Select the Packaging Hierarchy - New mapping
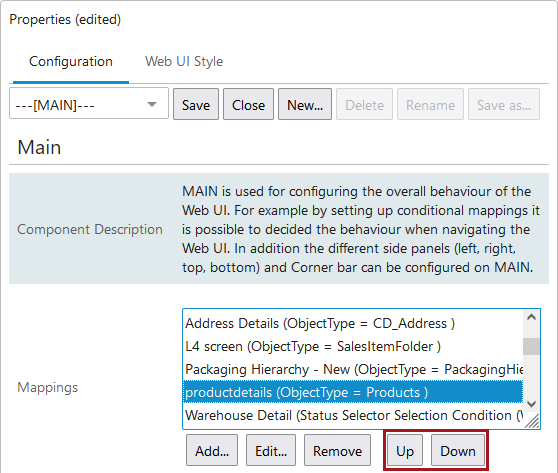Screen dimensions: 558x473 coord(353,369)
